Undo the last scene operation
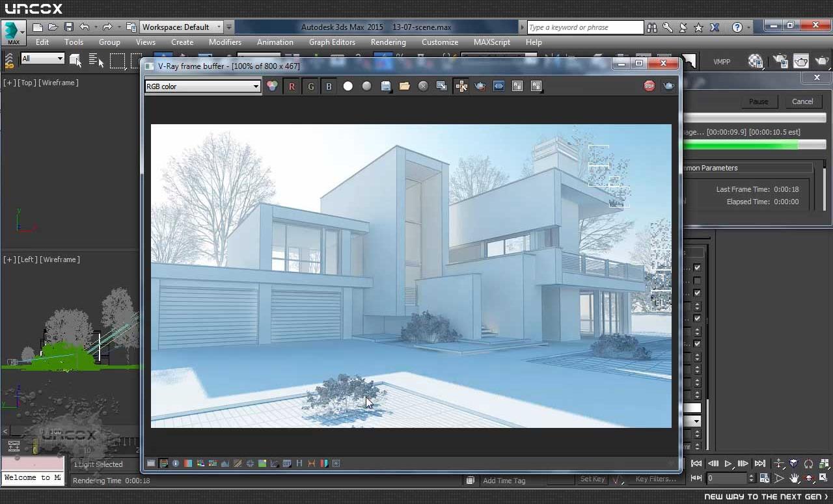The height and width of the screenshot is (504, 833). [85, 27]
